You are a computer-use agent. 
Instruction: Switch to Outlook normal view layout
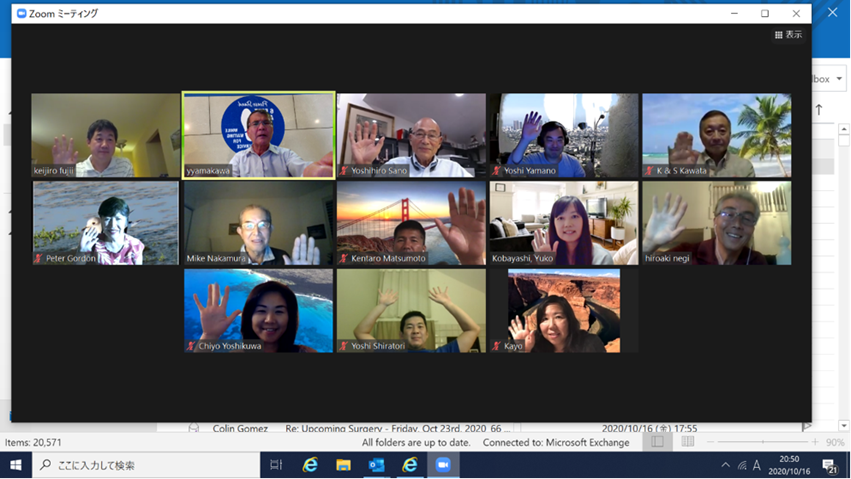657,442
